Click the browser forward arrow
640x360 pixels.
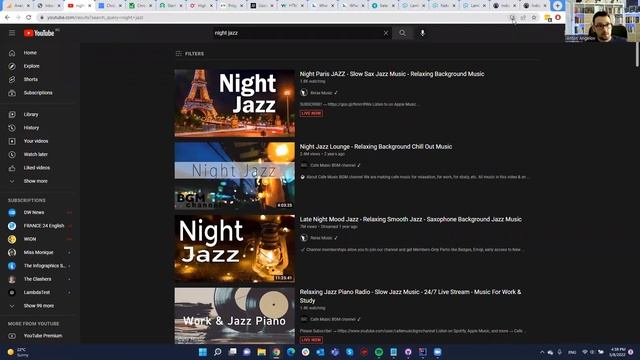click(18, 18)
